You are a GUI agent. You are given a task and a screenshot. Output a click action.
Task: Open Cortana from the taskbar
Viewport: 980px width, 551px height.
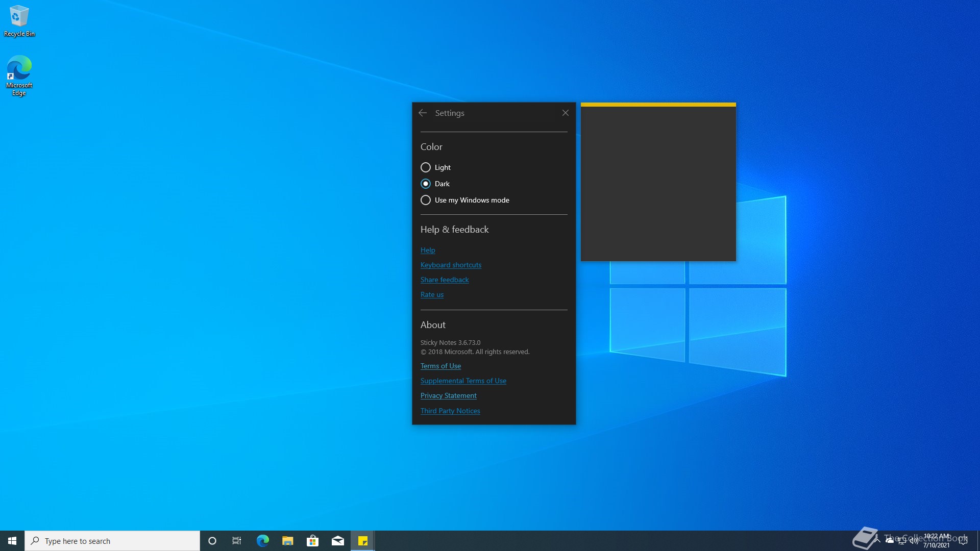click(x=212, y=541)
